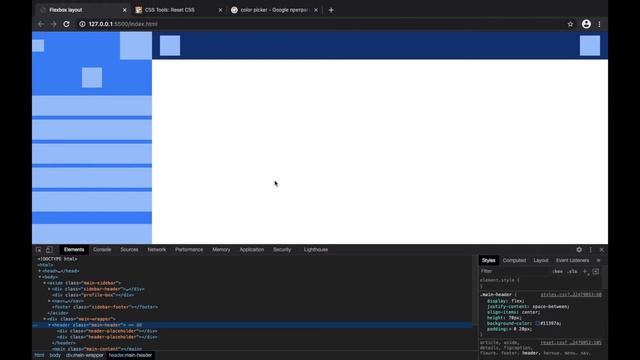
Task: Select the Styles sub-tab
Action: point(488,260)
